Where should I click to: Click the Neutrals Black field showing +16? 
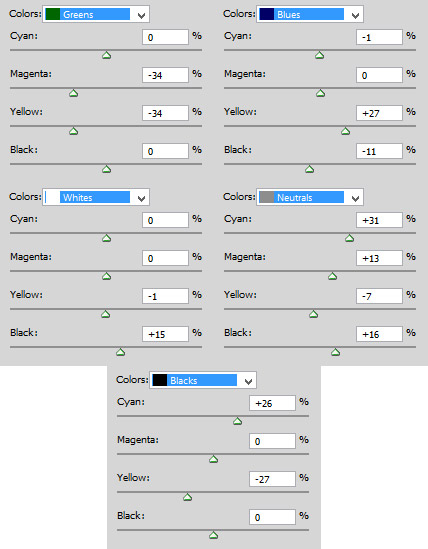click(379, 334)
